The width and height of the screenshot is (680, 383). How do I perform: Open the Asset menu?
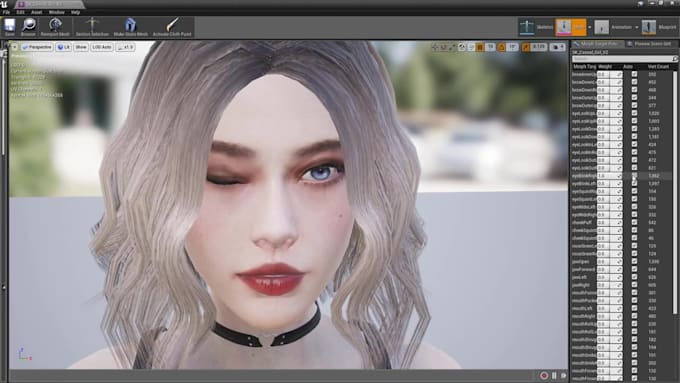tap(36, 13)
